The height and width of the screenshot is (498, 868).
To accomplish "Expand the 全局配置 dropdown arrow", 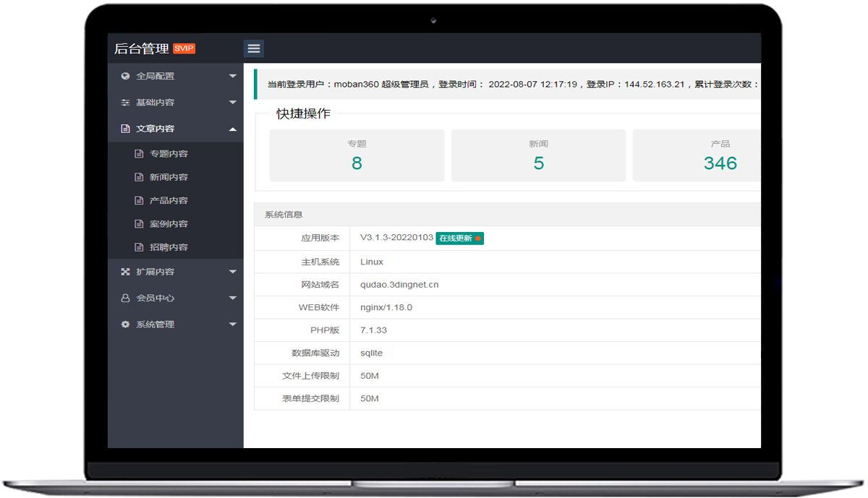I will click(232, 76).
